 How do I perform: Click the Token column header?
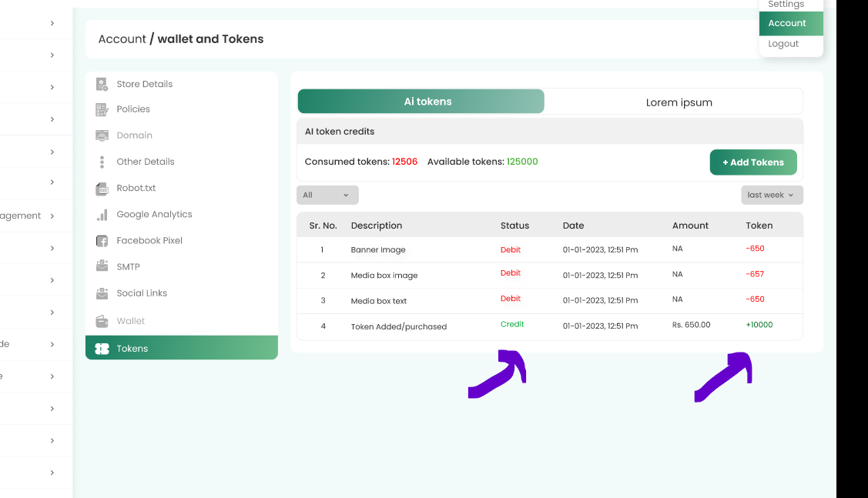point(759,226)
